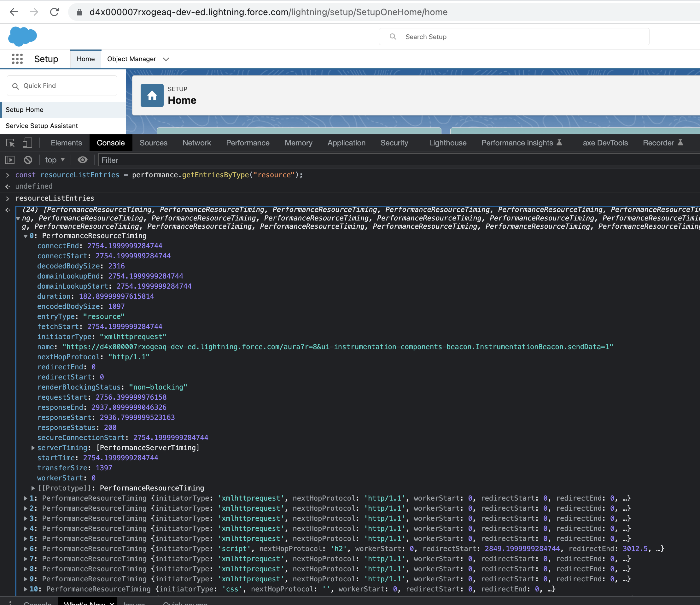
Task: Open Service Setup Assistant in sidebar
Action: 63,126
